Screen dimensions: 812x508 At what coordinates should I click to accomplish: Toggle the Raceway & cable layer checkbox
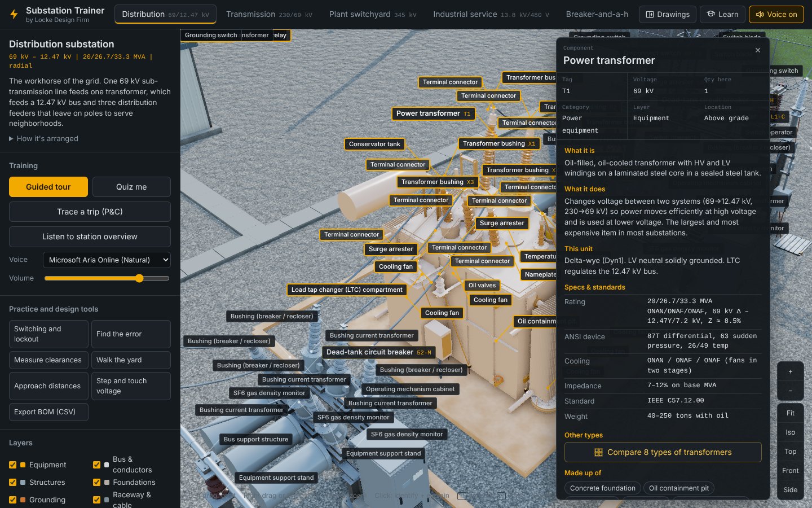point(96,500)
